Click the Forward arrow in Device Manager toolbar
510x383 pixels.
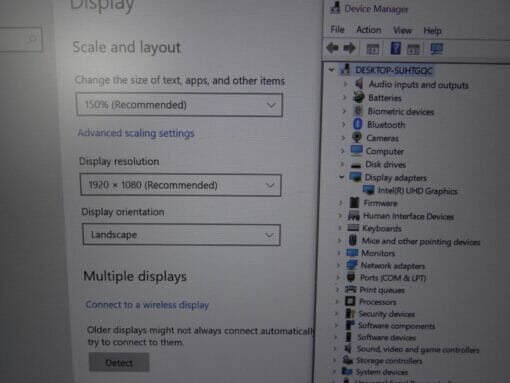(x=349, y=48)
